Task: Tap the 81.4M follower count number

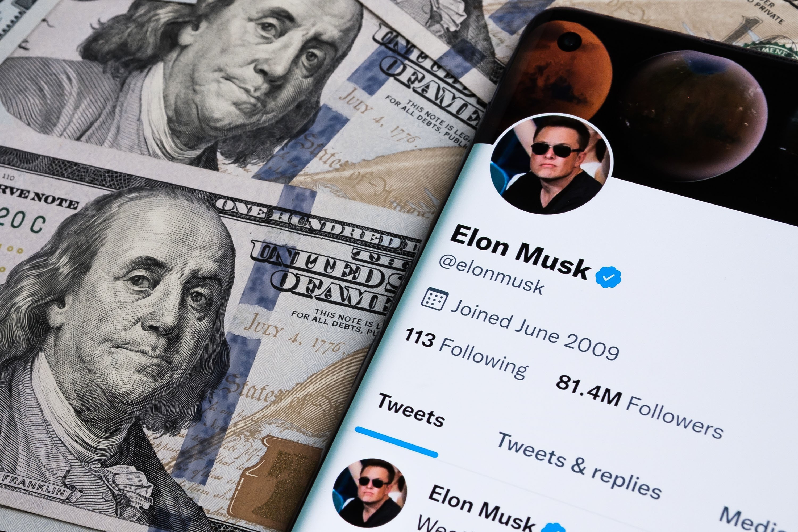Action: click(589, 390)
